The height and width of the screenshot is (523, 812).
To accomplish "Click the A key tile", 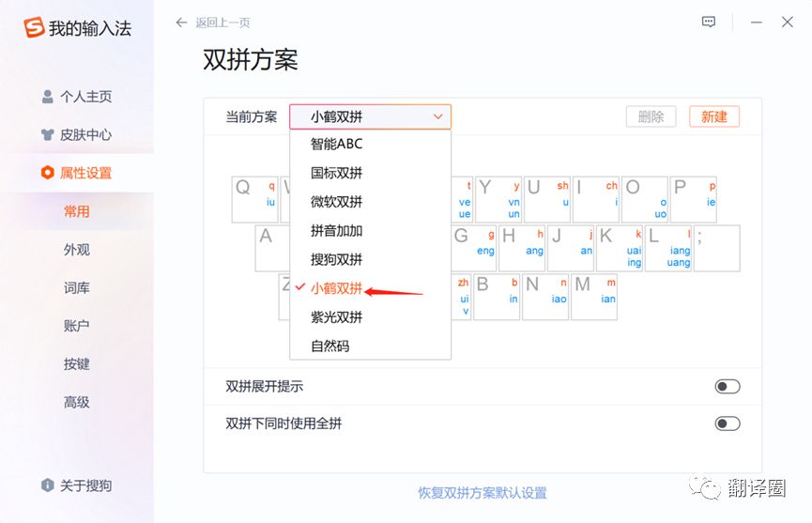I will [x=272, y=248].
